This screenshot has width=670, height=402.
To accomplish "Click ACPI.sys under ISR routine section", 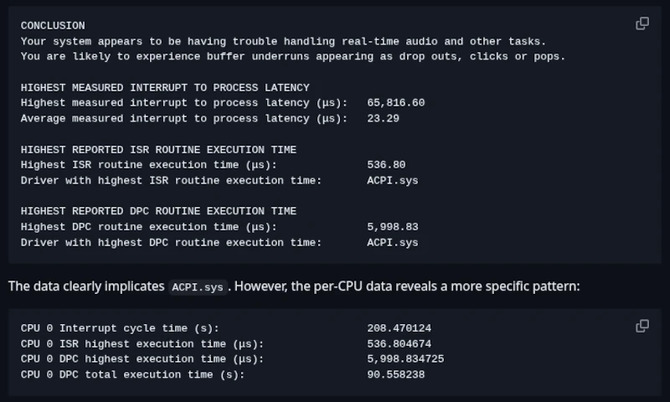I will [x=392, y=180].
